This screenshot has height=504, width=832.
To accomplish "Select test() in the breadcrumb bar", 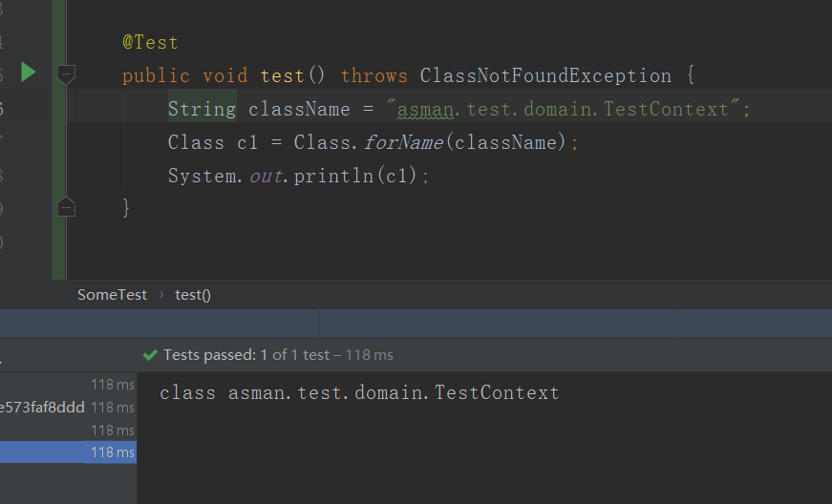I will (193, 294).
